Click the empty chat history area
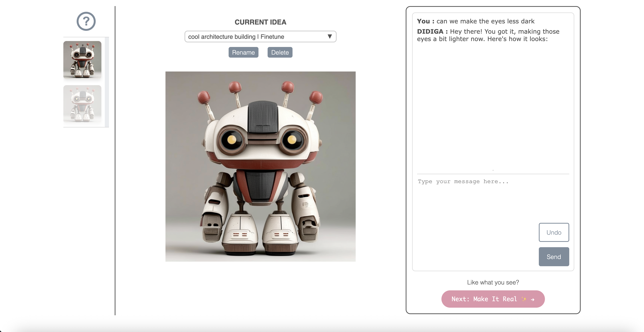The image size is (644, 332). [493, 107]
